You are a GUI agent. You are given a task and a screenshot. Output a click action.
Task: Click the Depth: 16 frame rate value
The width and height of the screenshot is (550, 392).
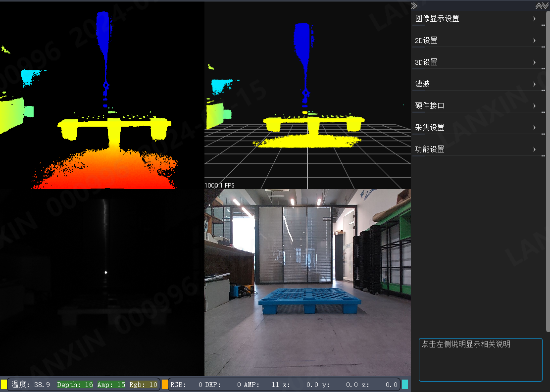[75, 385]
